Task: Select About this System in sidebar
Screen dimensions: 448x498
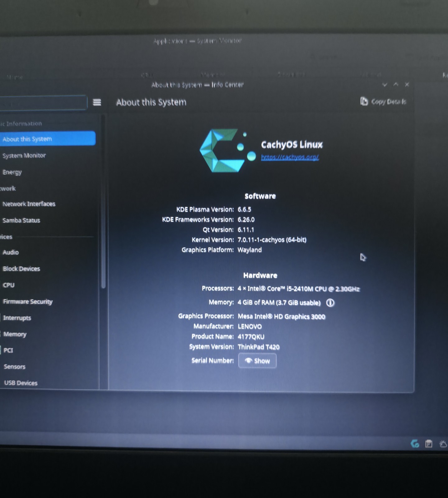Action: [x=47, y=139]
